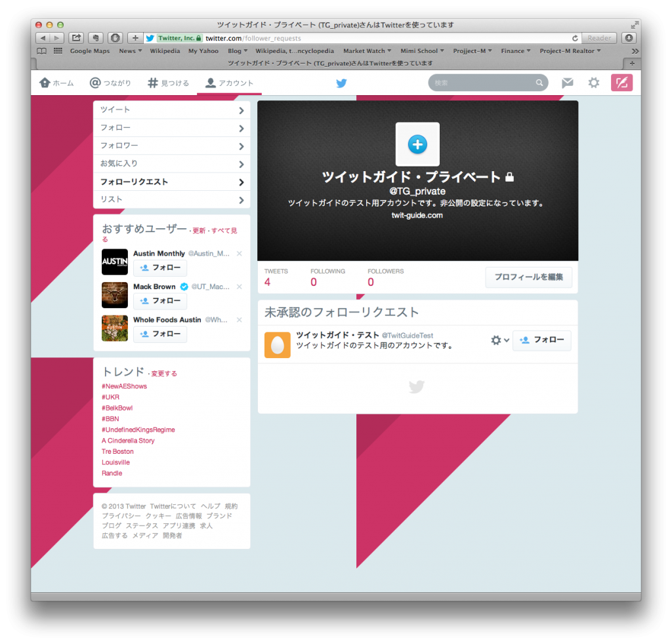Open A Cinderella Story trend

128,441
